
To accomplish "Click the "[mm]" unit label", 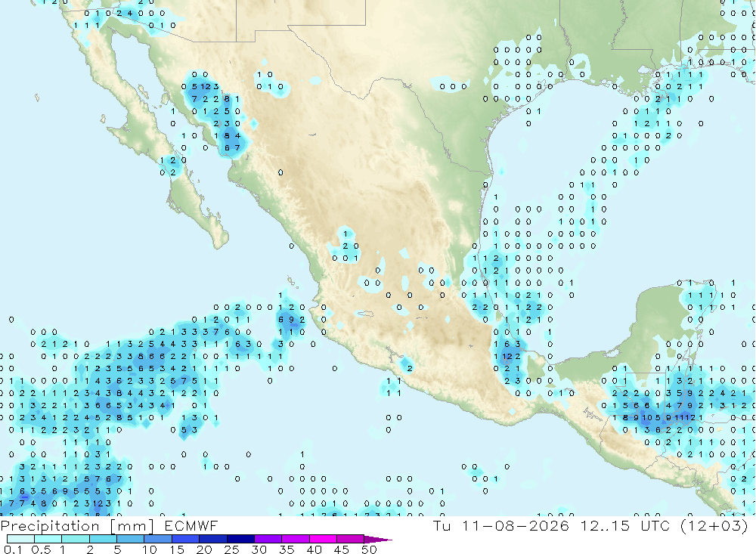I will click(132, 526).
